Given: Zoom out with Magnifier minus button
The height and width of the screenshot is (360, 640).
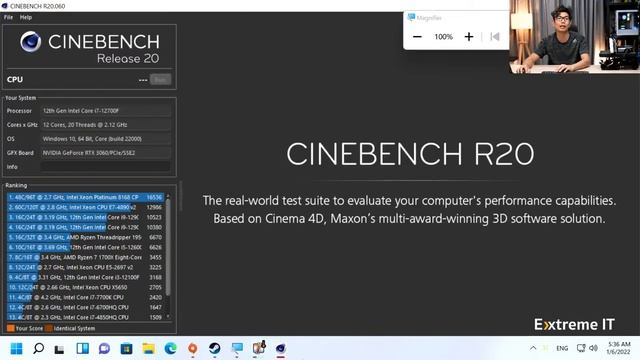Looking at the screenshot, I should click(417, 37).
